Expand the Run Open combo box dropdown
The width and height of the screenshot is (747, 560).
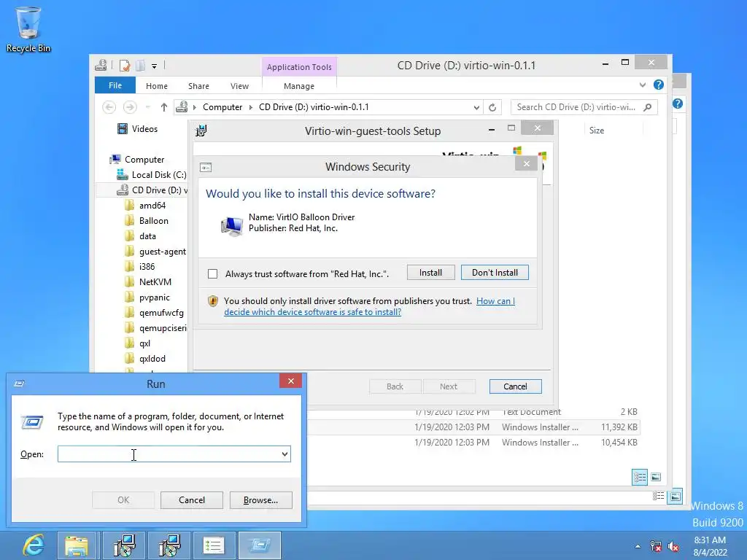click(285, 454)
